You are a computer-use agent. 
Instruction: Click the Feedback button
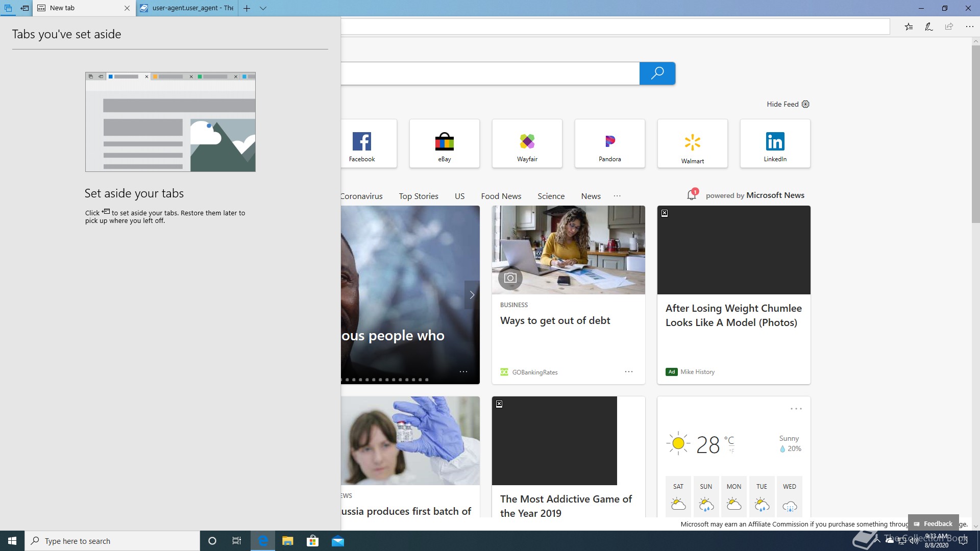[x=933, y=523]
